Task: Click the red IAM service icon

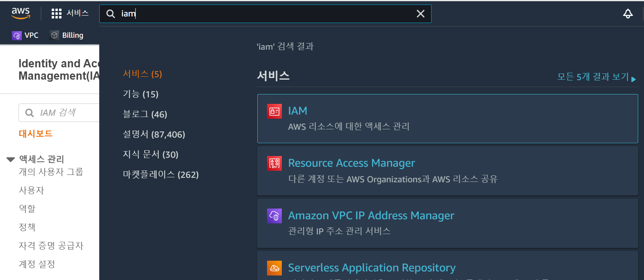Action: click(274, 111)
